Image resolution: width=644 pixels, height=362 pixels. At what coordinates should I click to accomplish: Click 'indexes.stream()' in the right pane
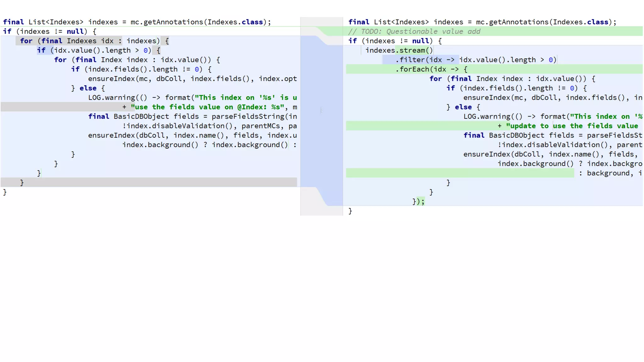tap(399, 50)
